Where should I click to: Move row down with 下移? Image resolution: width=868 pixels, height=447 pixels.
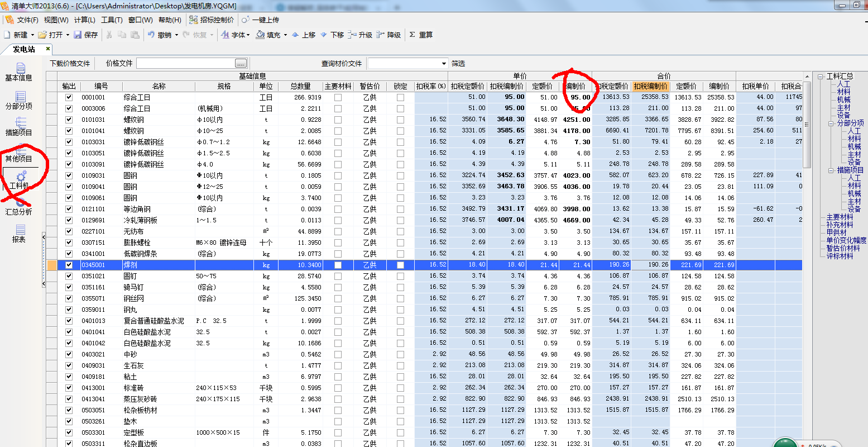click(332, 35)
